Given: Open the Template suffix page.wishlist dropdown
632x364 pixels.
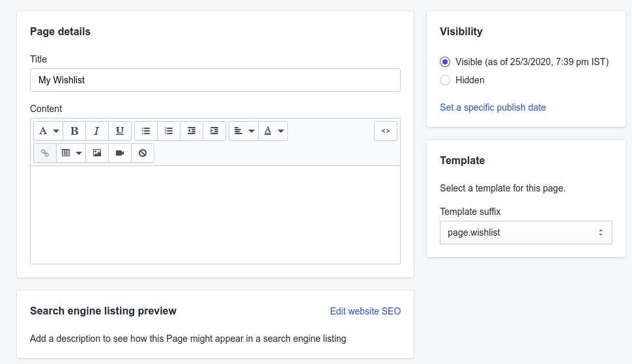Looking at the screenshot, I should 526,232.
